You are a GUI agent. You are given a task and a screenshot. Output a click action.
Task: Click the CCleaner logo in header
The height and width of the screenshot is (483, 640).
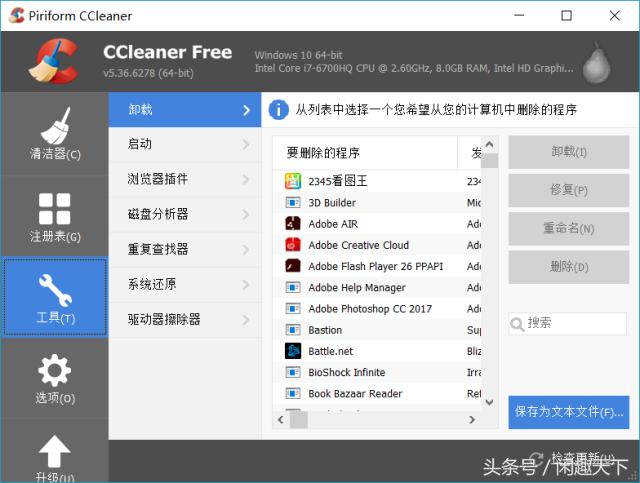pyautogui.click(x=53, y=61)
